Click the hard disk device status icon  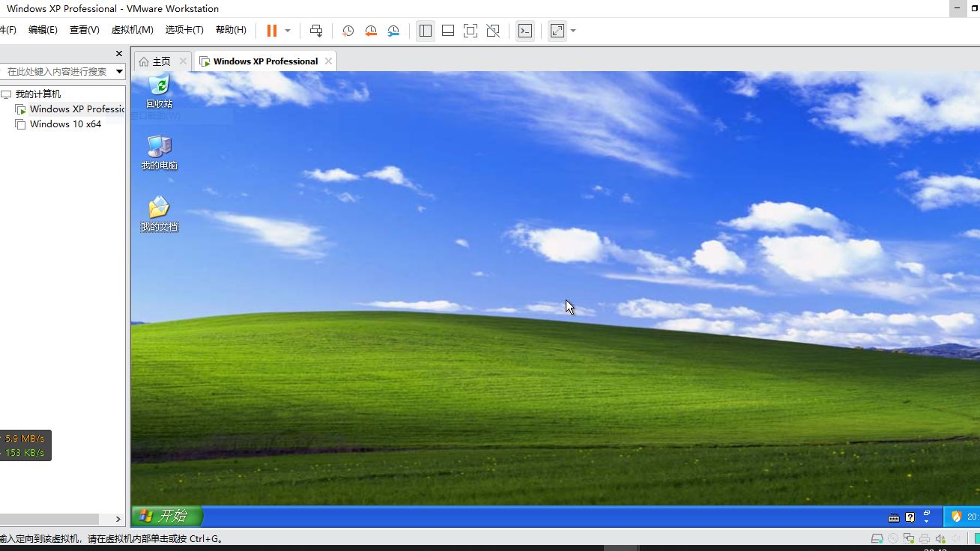pyautogui.click(x=877, y=538)
